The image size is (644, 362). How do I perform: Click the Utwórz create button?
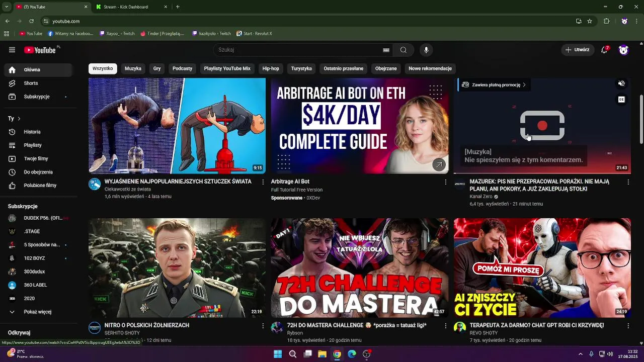[577, 50]
